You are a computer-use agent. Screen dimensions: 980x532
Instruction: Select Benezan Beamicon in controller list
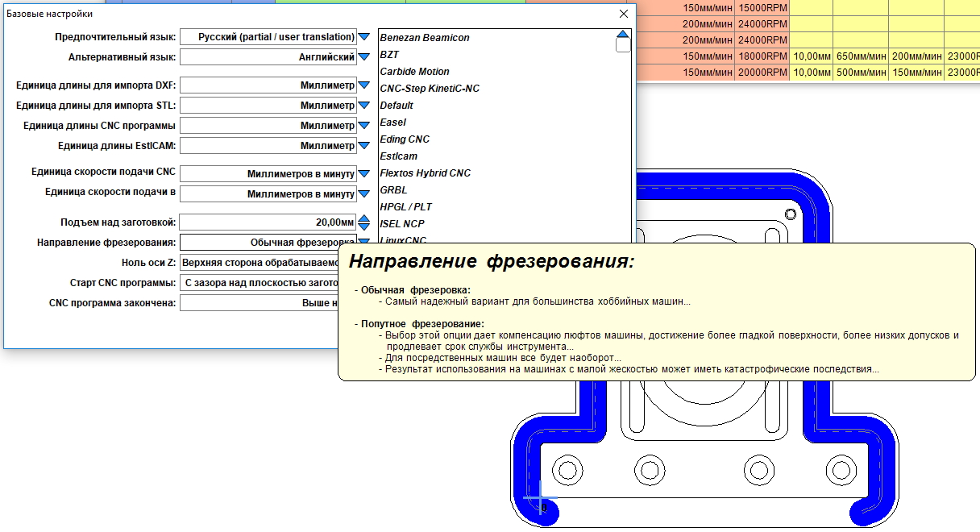click(425, 38)
